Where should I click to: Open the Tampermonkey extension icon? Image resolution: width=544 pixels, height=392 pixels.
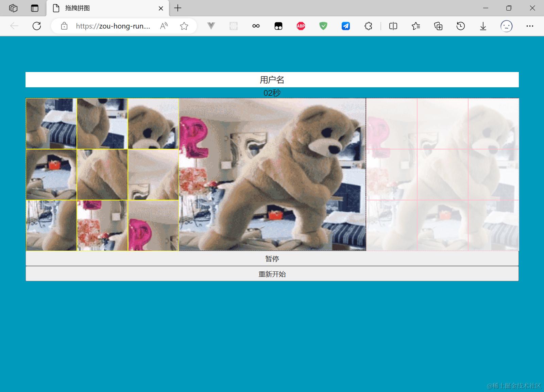tap(278, 26)
